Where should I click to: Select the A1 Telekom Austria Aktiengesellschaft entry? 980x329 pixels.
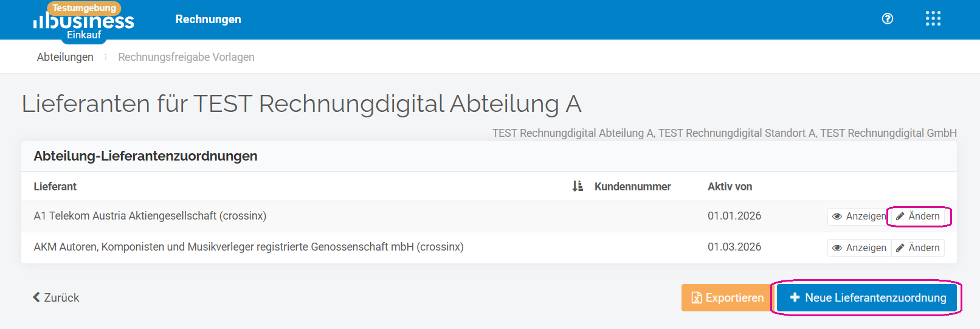150,216
